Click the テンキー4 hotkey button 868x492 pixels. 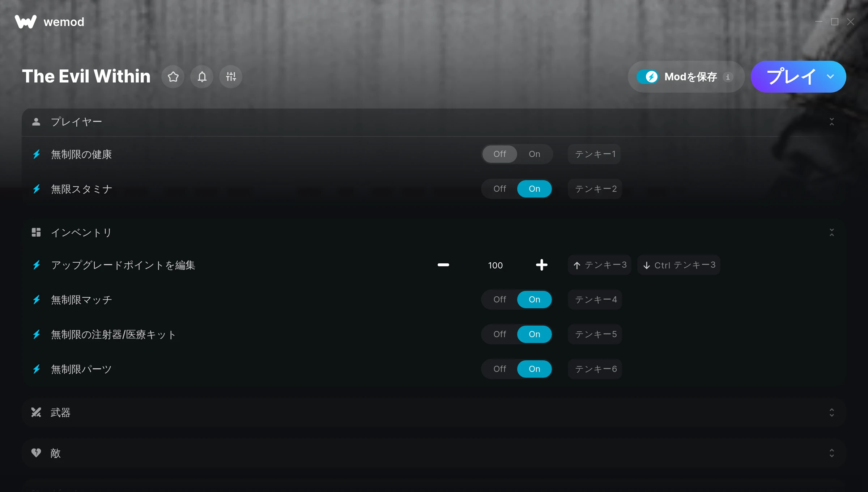595,300
